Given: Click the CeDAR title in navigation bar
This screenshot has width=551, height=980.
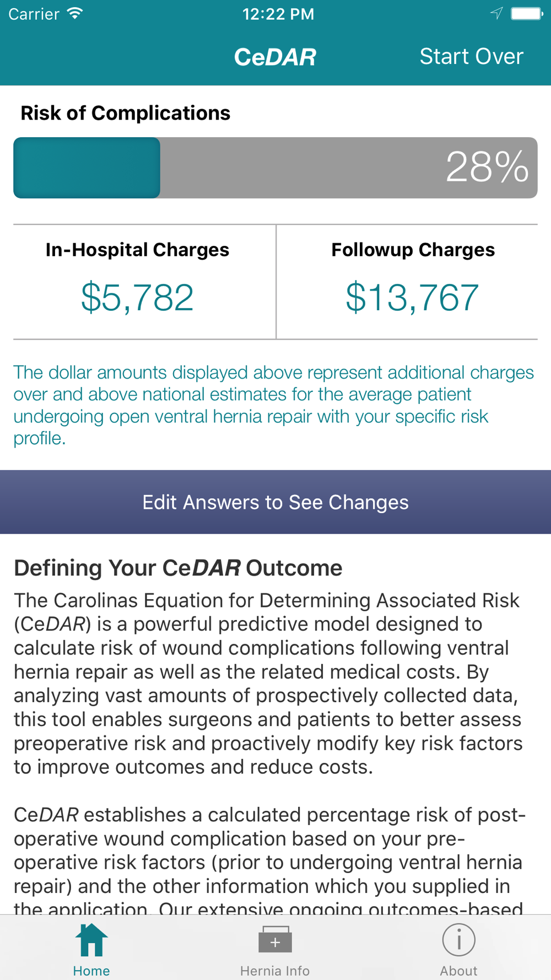Looking at the screenshot, I should [275, 57].
